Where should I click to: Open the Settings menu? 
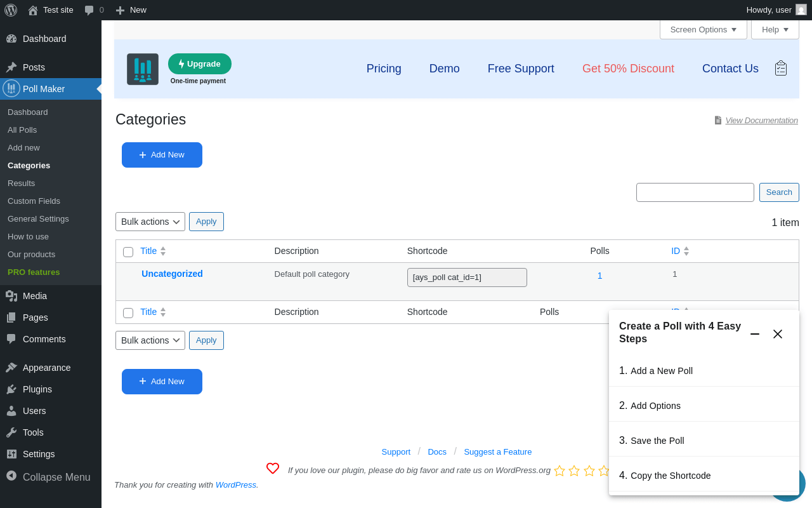tap(51, 454)
